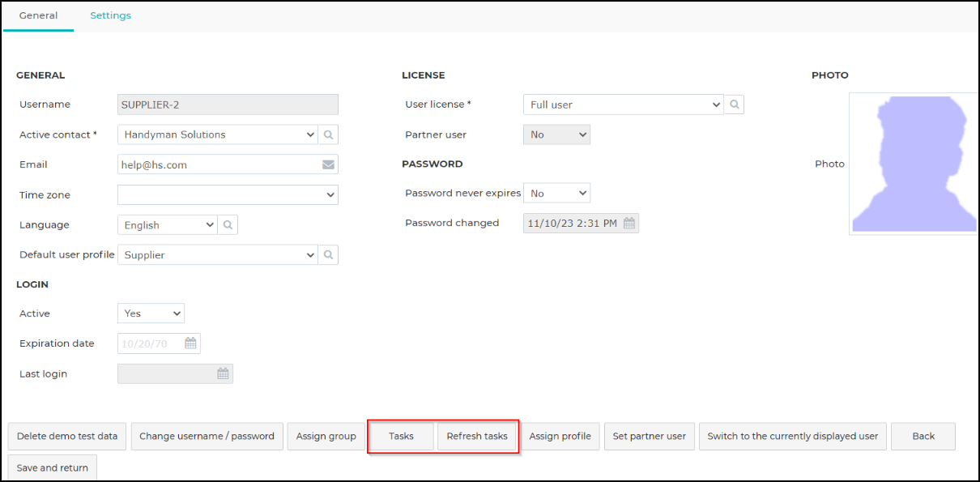This screenshot has height=482, width=980.
Task: Click search icon next to Default user profile
Action: [x=328, y=255]
